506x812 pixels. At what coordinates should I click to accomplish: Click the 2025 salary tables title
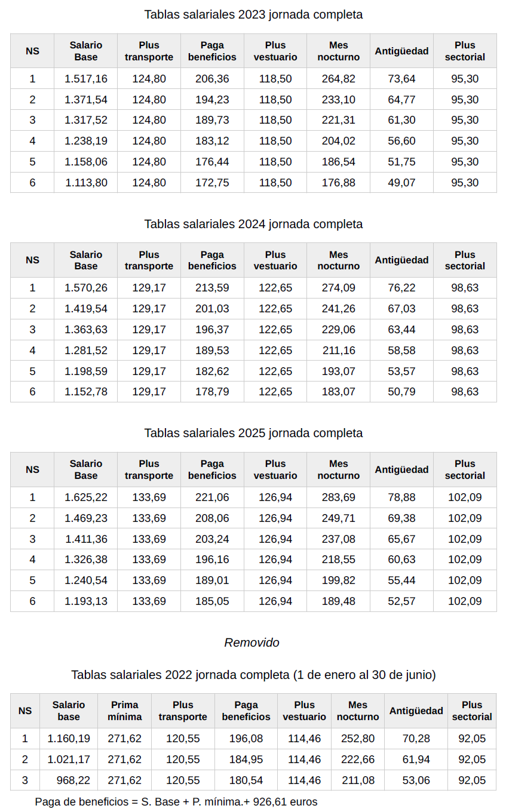(x=253, y=433)
